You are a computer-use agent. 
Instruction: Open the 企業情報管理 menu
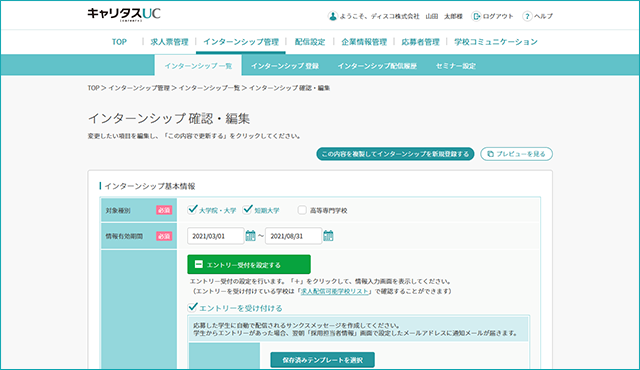(364, 42)
